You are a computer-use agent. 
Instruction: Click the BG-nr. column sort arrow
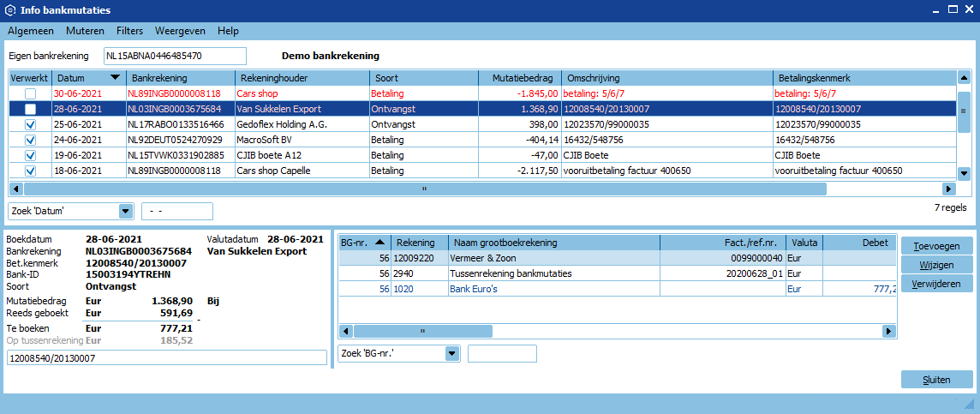379,243
